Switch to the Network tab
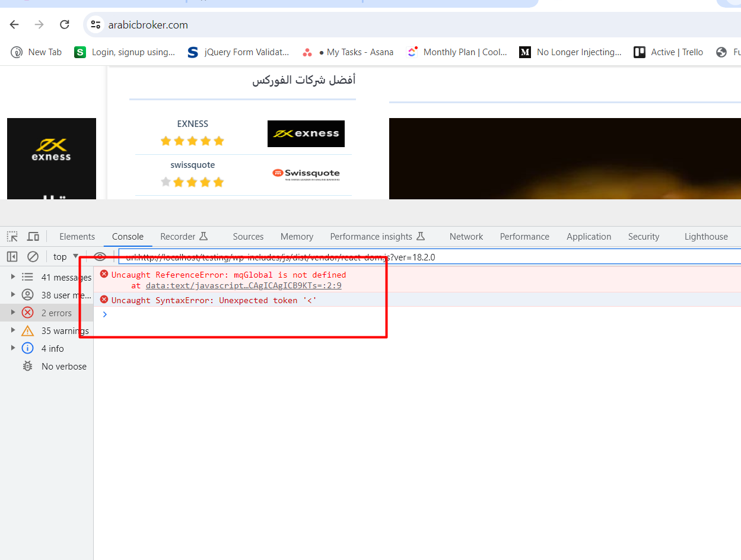This screenshot has width=741, height=560. coord(466,237)
